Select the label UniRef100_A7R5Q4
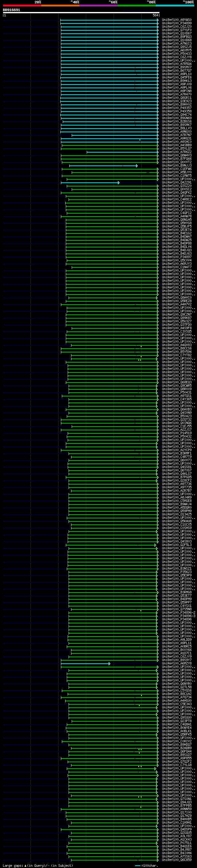 click(x=176, y=64)
